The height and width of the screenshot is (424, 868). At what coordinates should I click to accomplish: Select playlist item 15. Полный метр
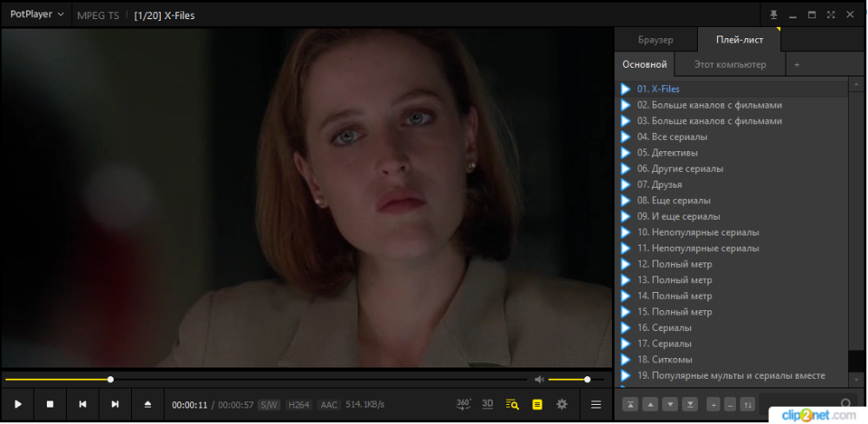pos(732,312)
